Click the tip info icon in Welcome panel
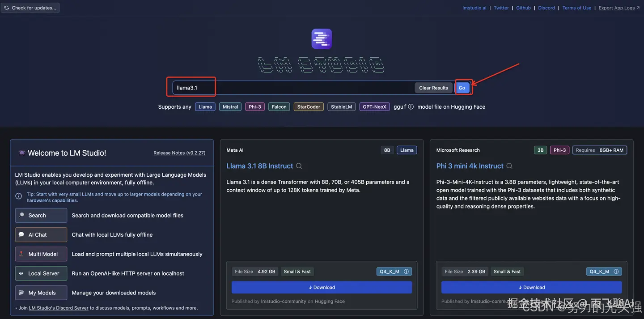The width and height of the screenshot is (644, 319). (x=19, y=196)
